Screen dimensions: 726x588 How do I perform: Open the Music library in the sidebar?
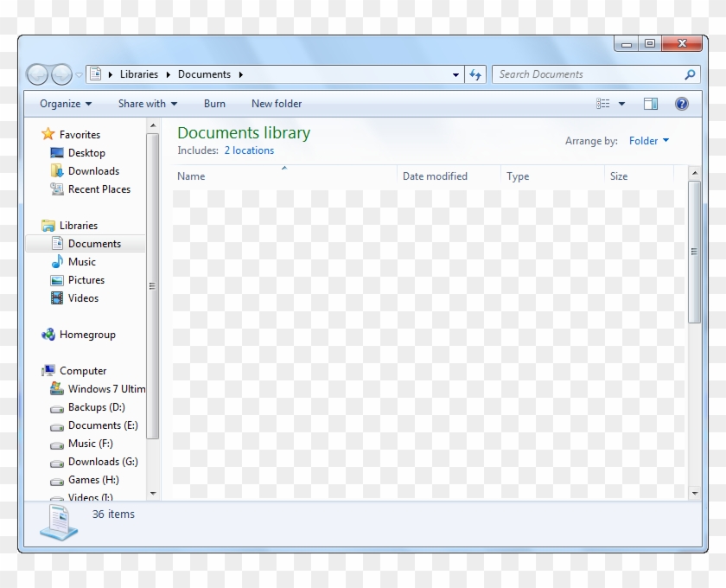pos(84,261)
